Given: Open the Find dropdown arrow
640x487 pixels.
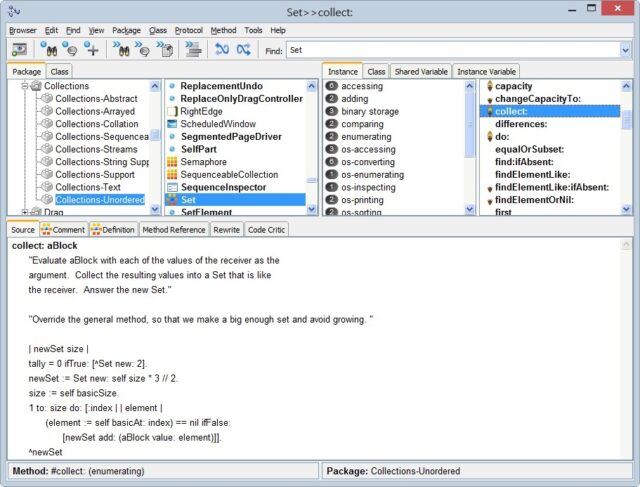Looking at the screenshot, I should click(x=624, y=49).
